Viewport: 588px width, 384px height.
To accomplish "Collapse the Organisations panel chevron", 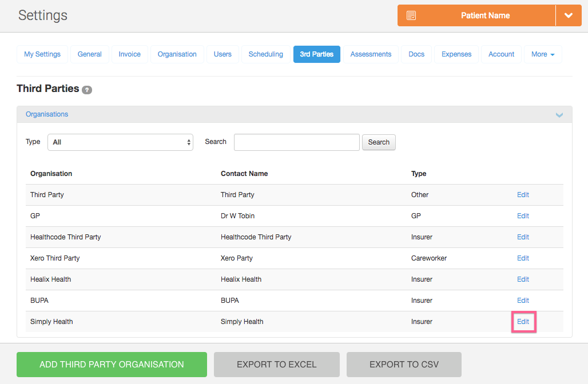I will click(x=559, y=115).
